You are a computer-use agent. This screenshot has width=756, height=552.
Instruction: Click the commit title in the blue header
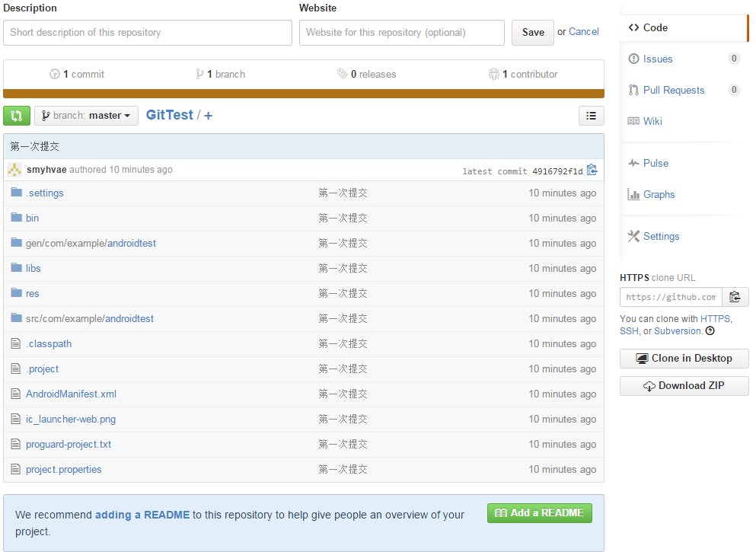tap(34, 146)
